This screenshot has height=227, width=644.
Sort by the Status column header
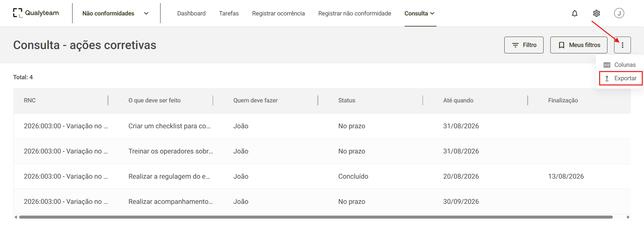[x=347, y=100]
